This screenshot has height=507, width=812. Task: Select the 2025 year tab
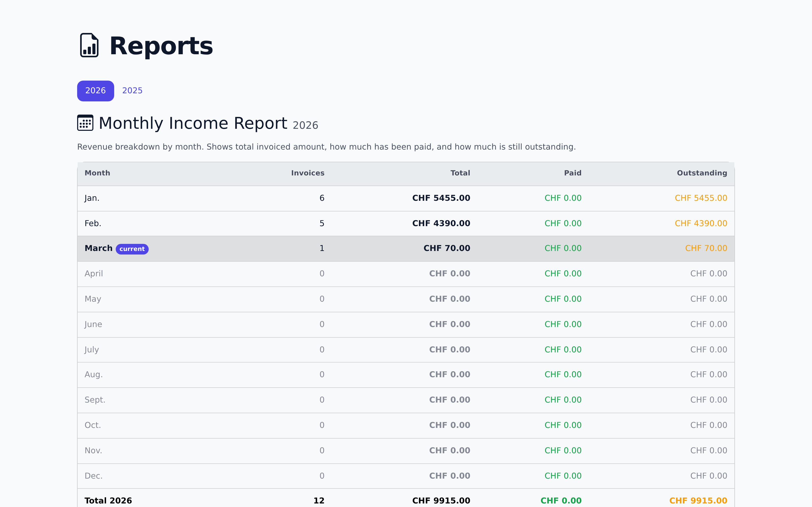point(132,90)
